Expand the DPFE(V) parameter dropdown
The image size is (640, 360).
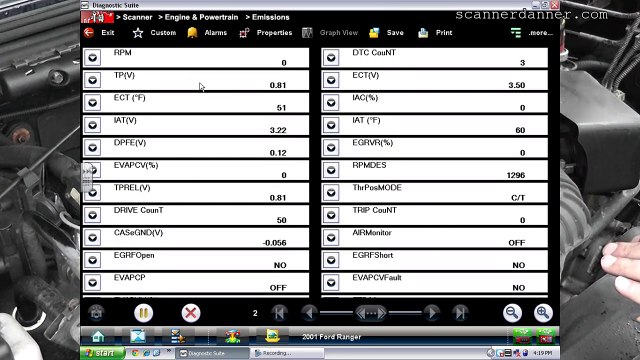point(93,147)
